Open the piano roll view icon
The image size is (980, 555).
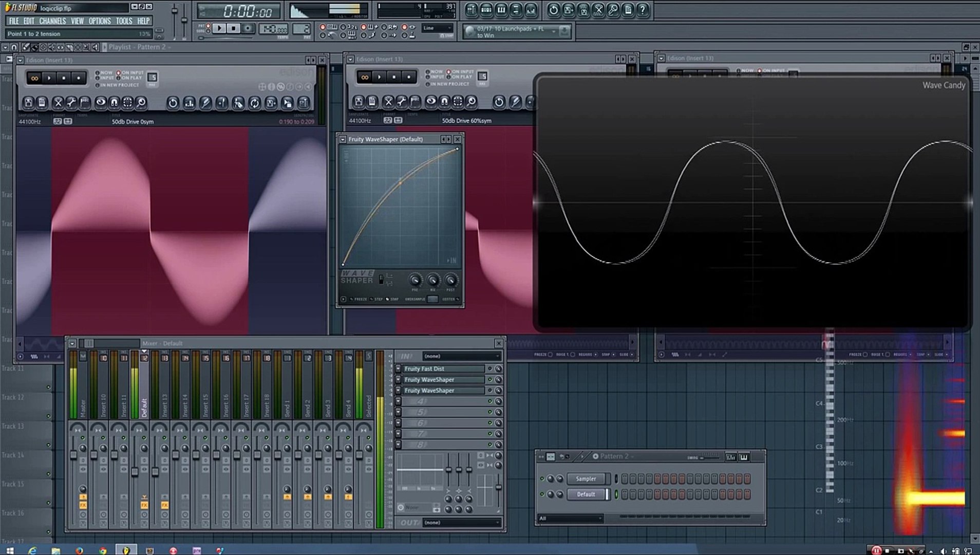pos(501,10)
